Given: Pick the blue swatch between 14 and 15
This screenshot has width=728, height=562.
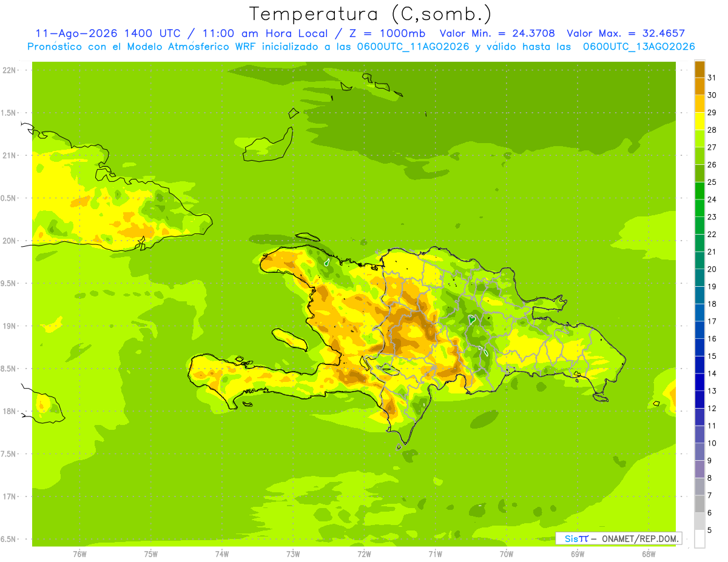Looking at the screenshot, I should click(699, 365).
